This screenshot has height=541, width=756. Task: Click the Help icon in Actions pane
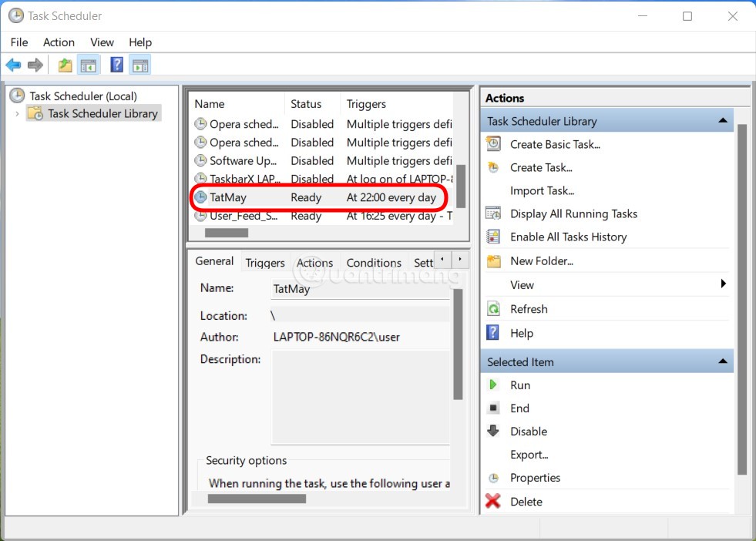pyautogui.click(x=492, y=332)
